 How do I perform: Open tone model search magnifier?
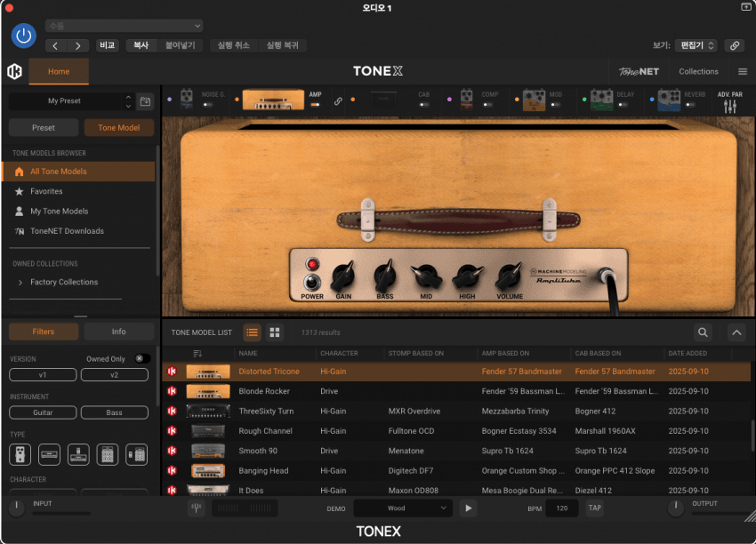click(703, 332)
